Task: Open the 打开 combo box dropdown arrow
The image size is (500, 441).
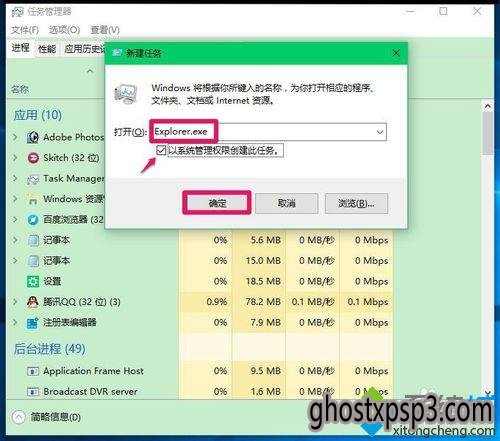Action: [x=380, y=132]
